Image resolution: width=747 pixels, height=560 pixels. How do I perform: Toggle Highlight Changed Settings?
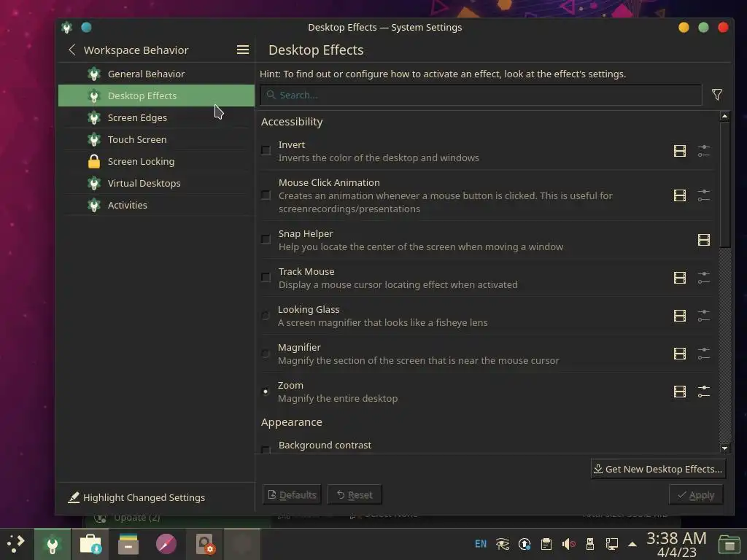tap(136, 497)
